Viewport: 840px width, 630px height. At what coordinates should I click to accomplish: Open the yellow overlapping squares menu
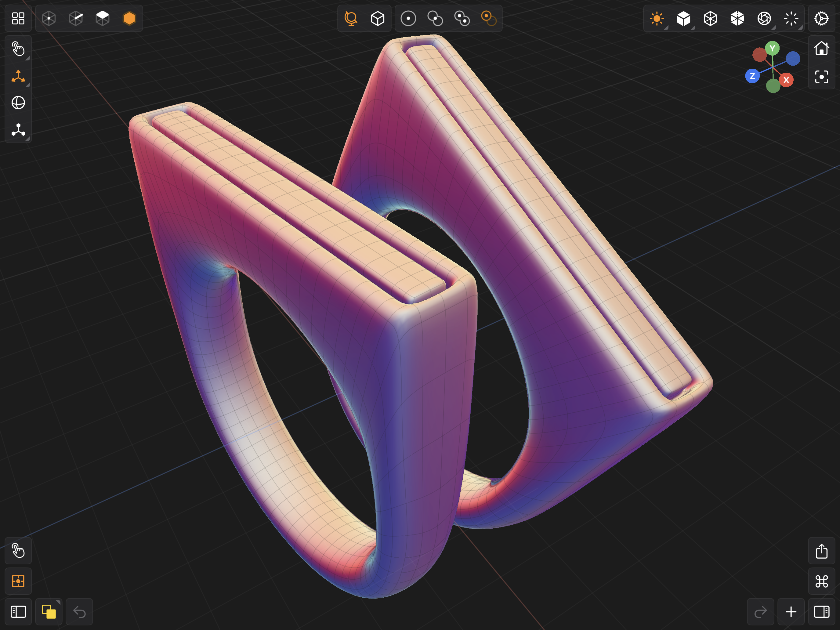[49, 612]
